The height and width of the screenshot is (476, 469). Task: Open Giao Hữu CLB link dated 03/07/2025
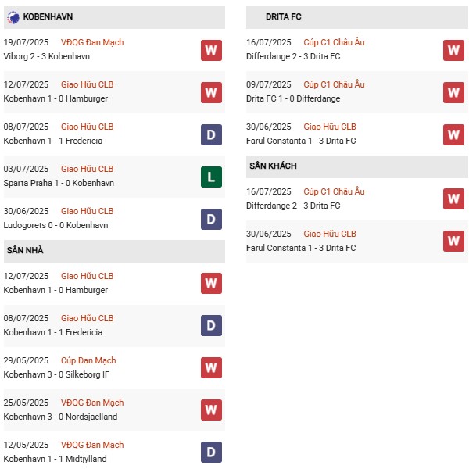coord(87,169)
